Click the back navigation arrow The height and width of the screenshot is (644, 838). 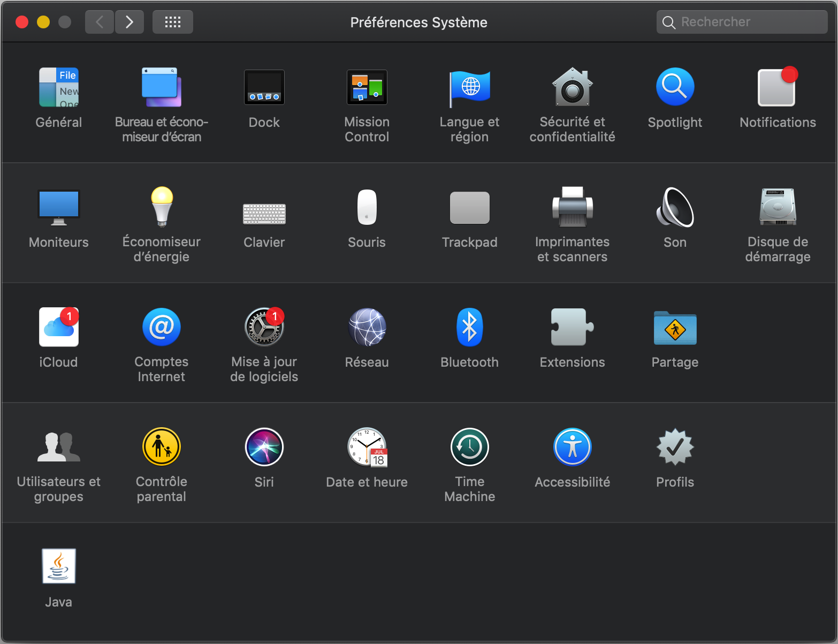click(x=100, y=22)
